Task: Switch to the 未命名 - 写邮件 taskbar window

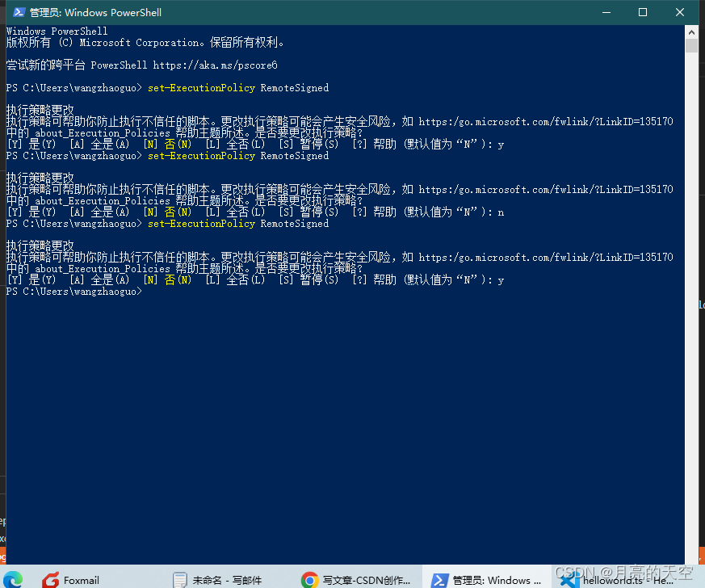Action: (217, 580)
